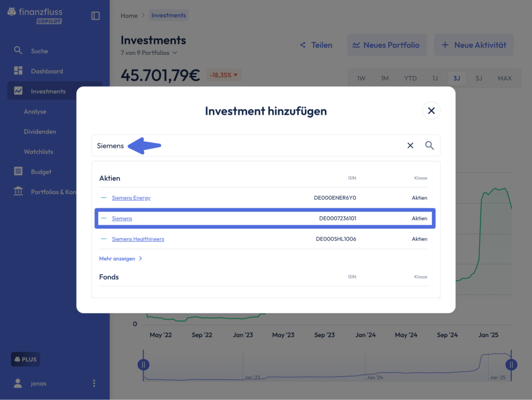This screenshot has width=532, height=400.
Task: Click the jonas user avatar icon
Action: [x=18, y=383]
